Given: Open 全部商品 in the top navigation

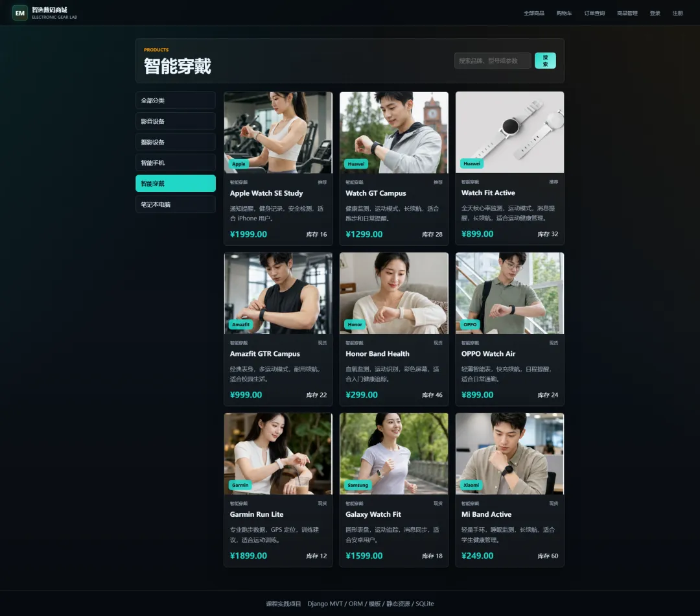Looking at the screenshot, I should point(534,14).
